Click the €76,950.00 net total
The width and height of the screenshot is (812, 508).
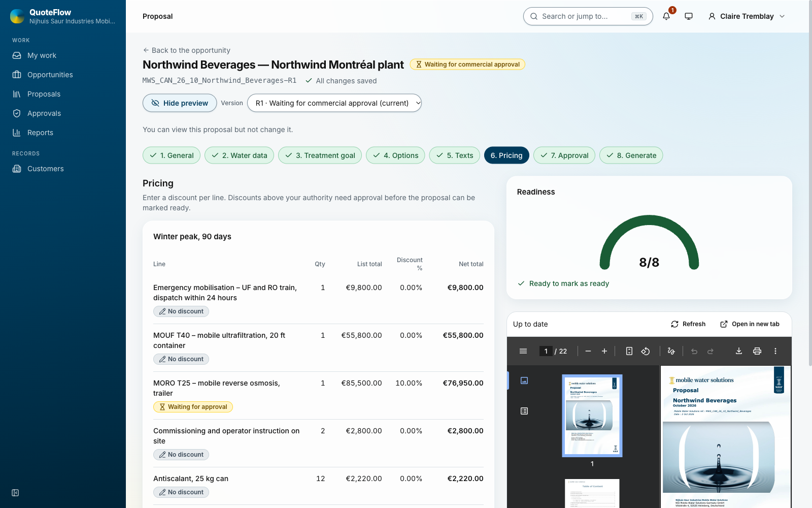point(463,383)
